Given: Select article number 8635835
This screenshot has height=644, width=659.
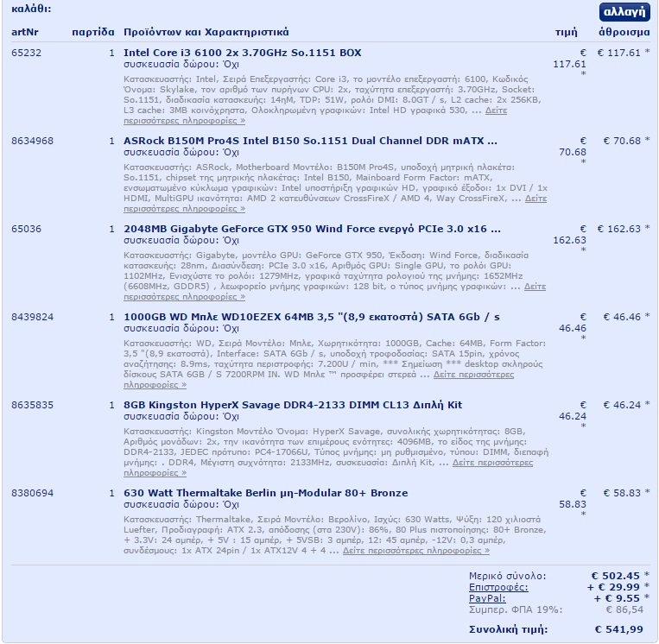Looking at the screenshot, I should coord(32,405).
